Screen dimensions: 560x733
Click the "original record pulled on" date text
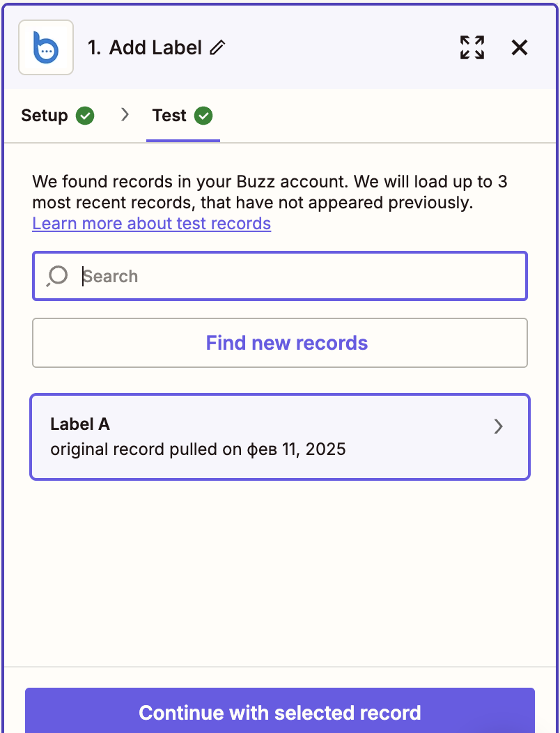click(x=198, y=449)
